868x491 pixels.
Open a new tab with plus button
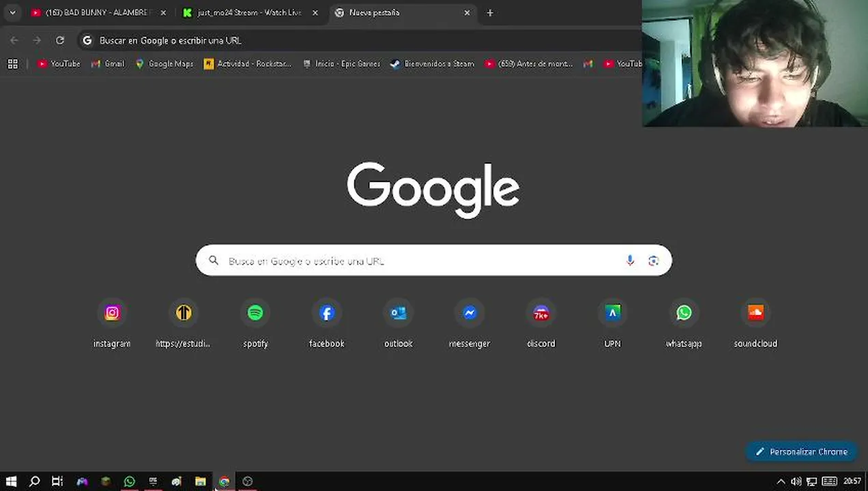pyautogui.click(x=490, y=12)
